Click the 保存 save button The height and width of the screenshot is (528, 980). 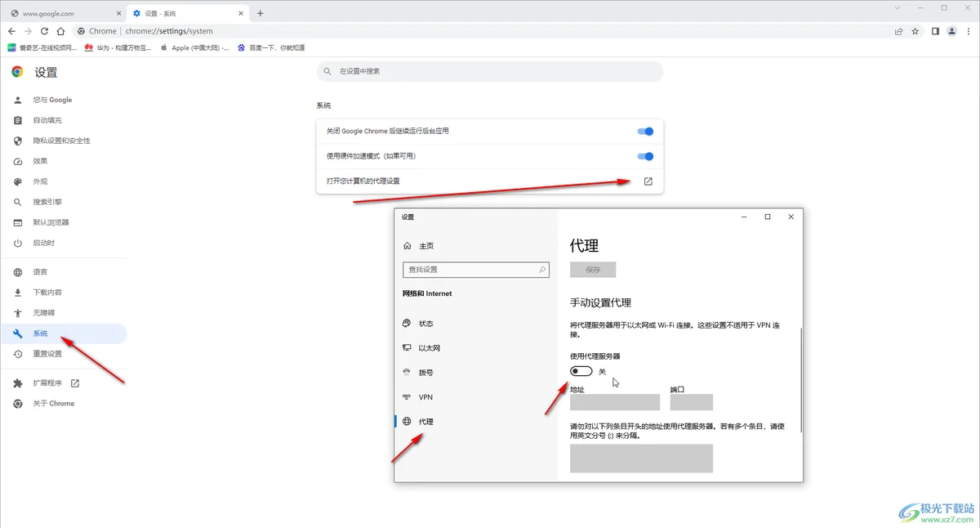593,269
